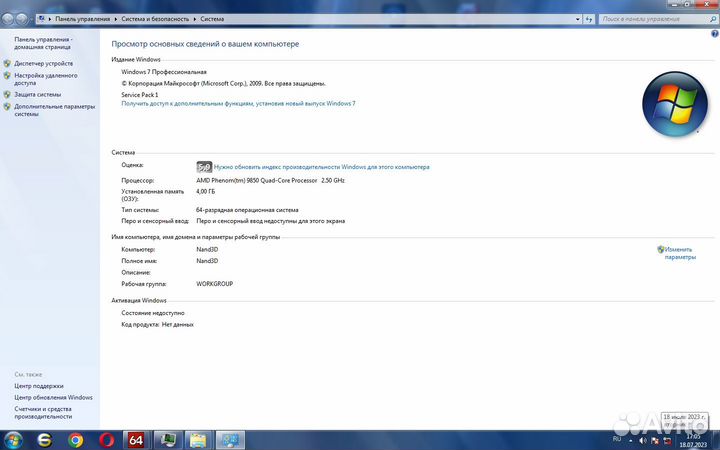Expand arrow after 'Система и безопасность' breadcrumb
720x450 pixels.
(x=195, y=19)
